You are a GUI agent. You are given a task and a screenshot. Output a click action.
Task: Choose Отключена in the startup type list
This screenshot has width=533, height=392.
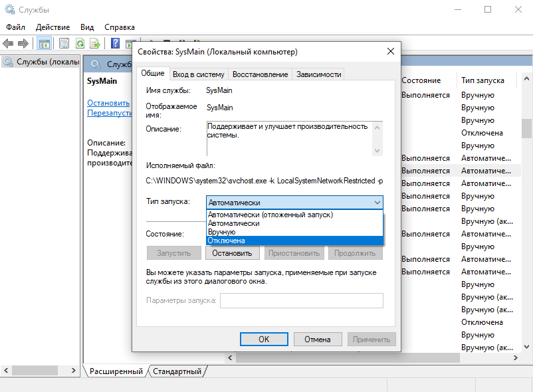[x=227, y=241]
